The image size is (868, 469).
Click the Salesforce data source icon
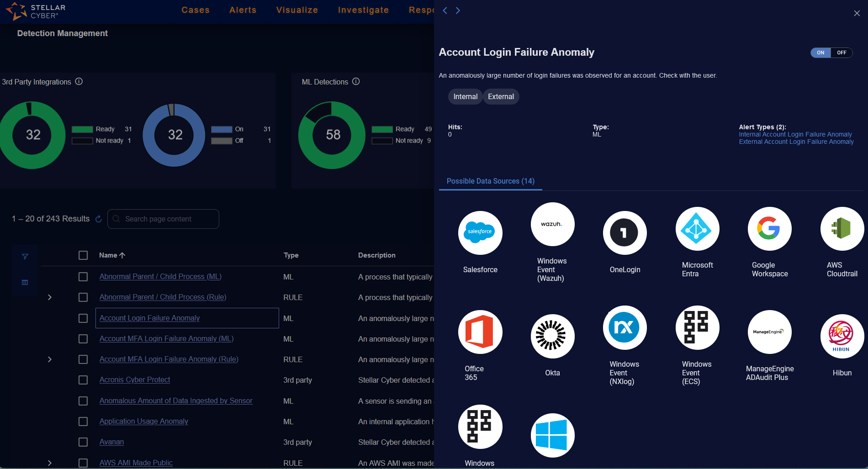tap(480, 233)
